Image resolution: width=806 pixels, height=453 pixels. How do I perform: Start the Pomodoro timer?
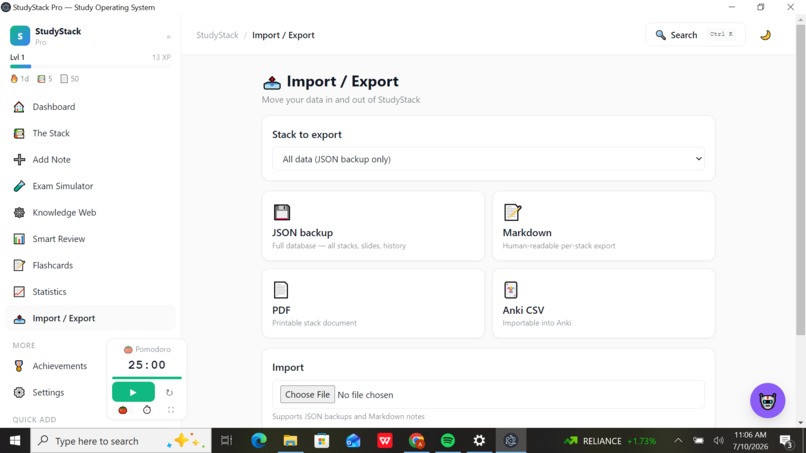tap(133, 392)
